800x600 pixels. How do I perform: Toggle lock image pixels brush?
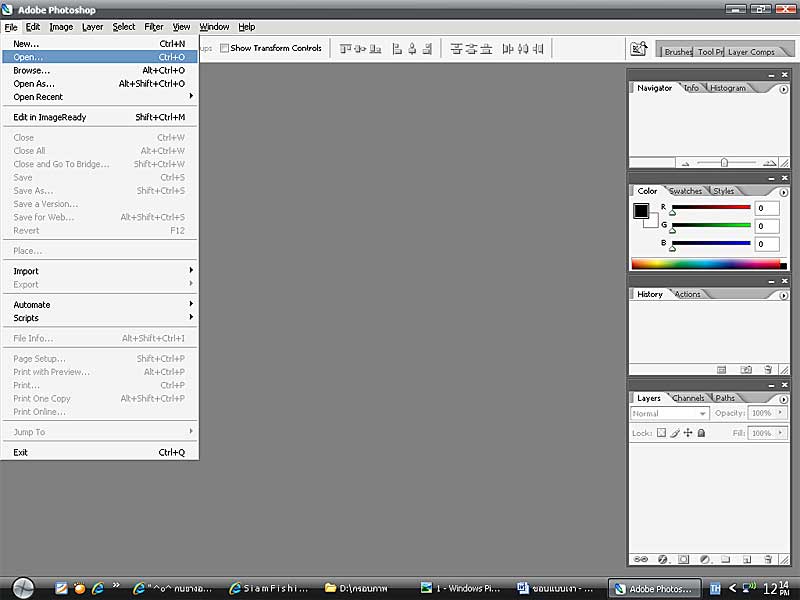pyautogui.click(x=675, y=433)
